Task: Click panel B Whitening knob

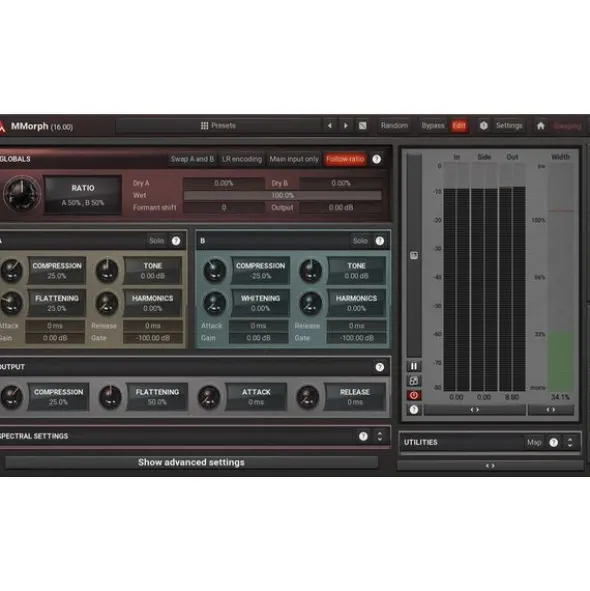Action: 215,303
